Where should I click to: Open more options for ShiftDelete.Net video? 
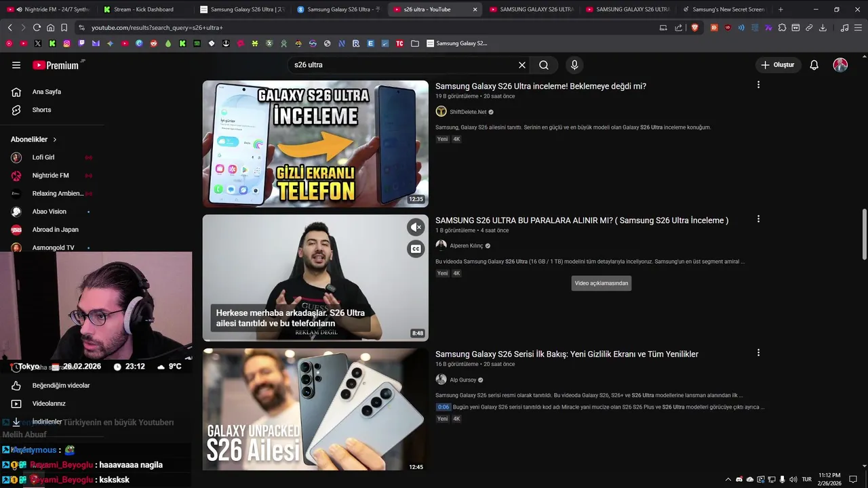[x=758, y=85]
